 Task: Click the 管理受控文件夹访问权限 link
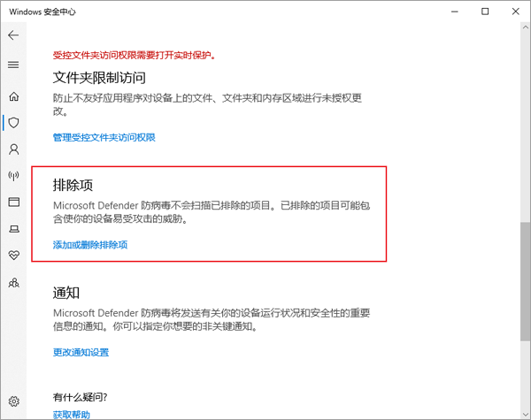pos(104,137)
